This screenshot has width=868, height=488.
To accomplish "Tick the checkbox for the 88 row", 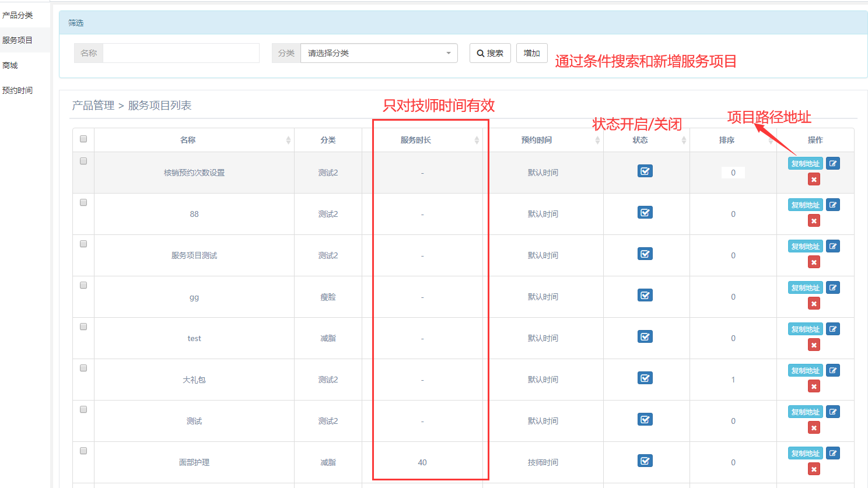I will pyautogui.click(x=83, y=202).
